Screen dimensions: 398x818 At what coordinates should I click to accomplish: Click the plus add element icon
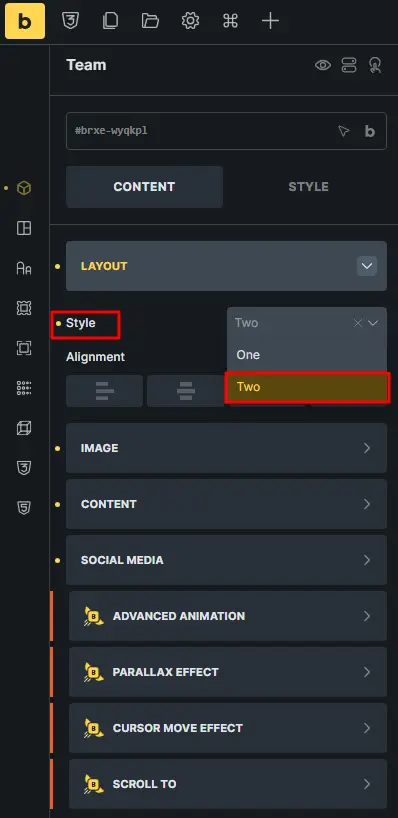270,21
